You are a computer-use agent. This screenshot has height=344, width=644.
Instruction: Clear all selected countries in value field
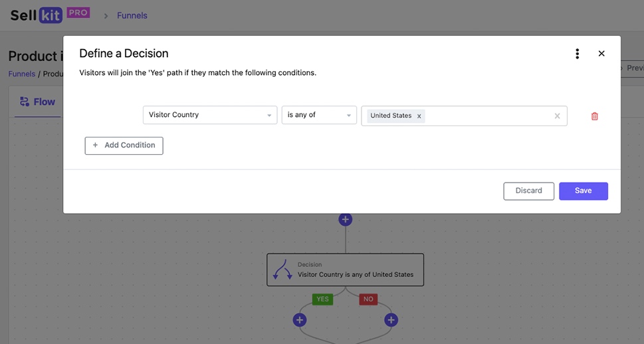click(x=557, y=116)
